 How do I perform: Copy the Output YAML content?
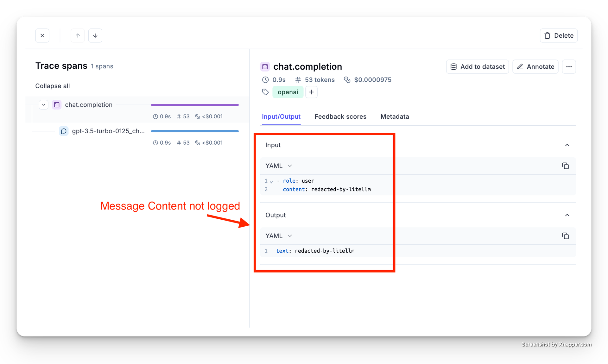coord(565,236)
